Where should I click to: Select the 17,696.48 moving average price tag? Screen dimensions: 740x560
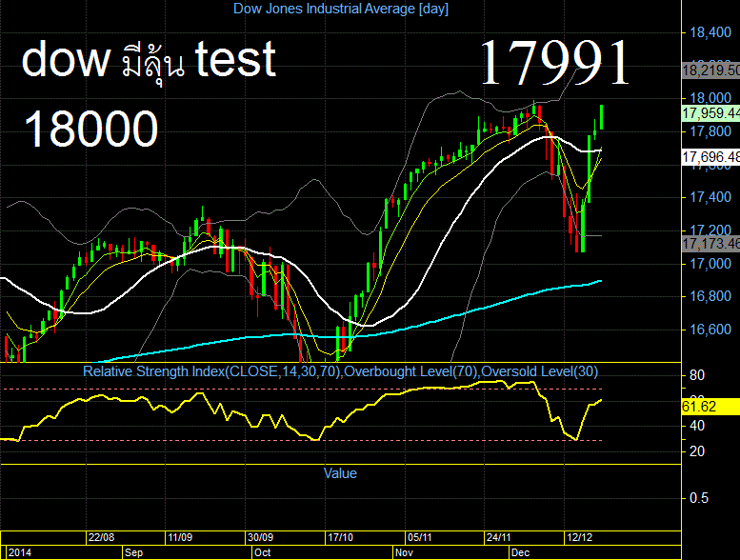[710, 156]
